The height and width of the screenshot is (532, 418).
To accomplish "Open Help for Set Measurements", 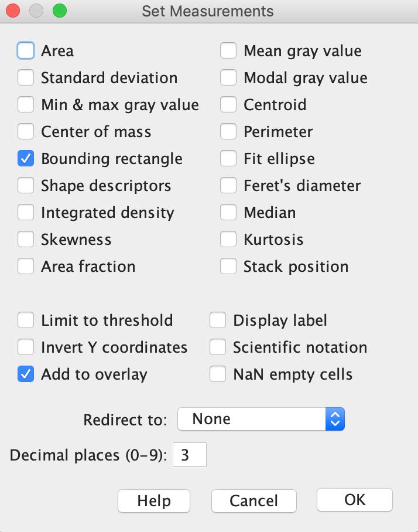I will pyautogui.click(x=154, y=501).
